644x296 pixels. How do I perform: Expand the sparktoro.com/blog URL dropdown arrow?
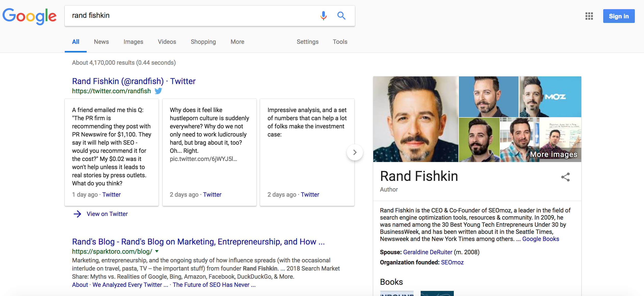click(x=157, y=251)
